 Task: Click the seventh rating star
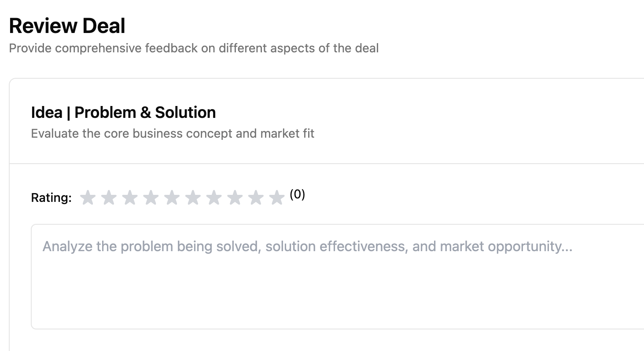(x=214, y=197)
